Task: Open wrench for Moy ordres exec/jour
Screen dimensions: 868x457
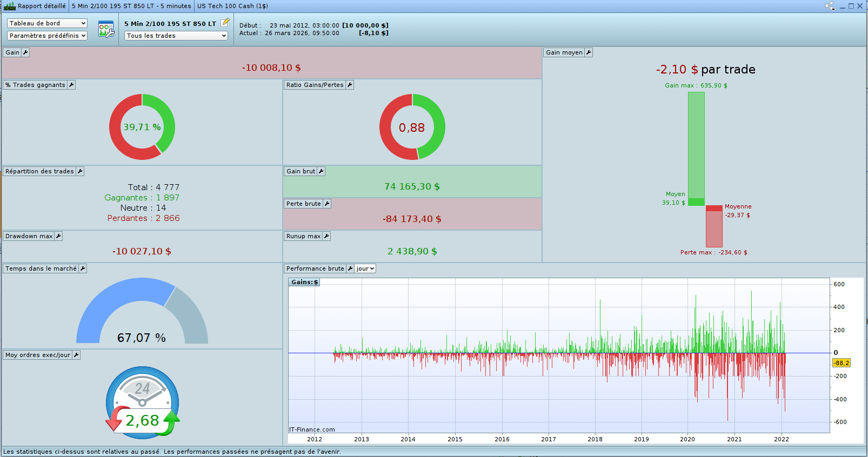Action: coord(76,355)
